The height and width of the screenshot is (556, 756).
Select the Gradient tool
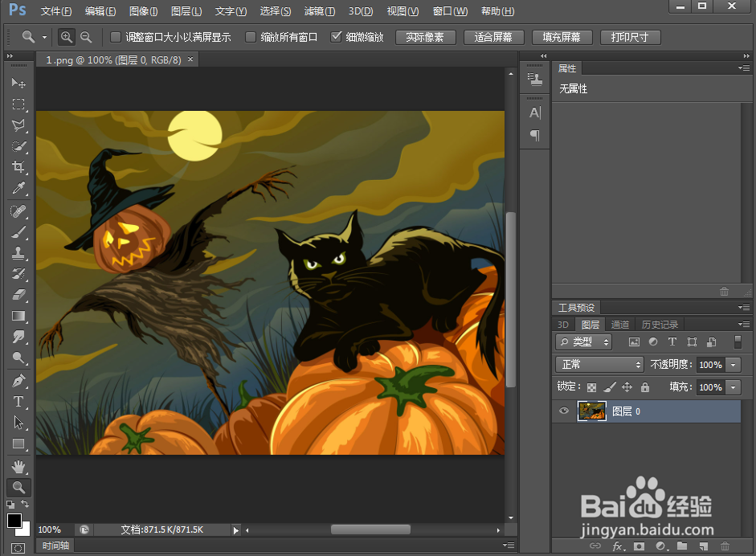[x=18, y=316]
